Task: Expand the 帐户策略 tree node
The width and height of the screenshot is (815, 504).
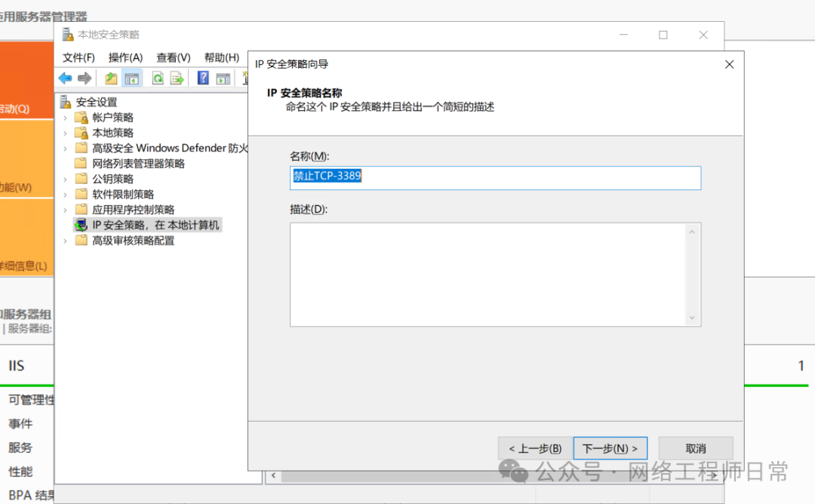Action: pyautogui.click(x=65, y=118)
